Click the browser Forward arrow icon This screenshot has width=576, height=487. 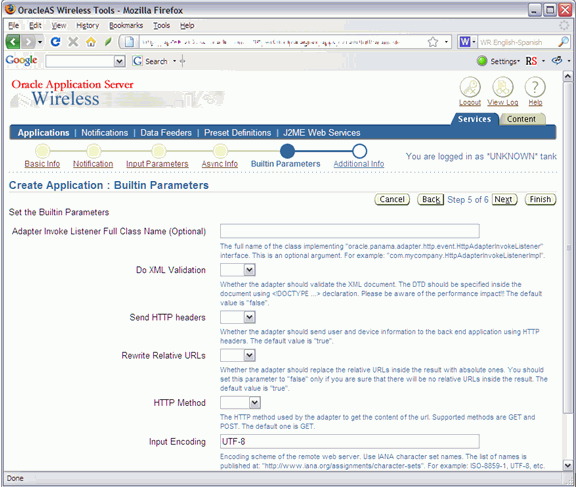coord(28,42)
